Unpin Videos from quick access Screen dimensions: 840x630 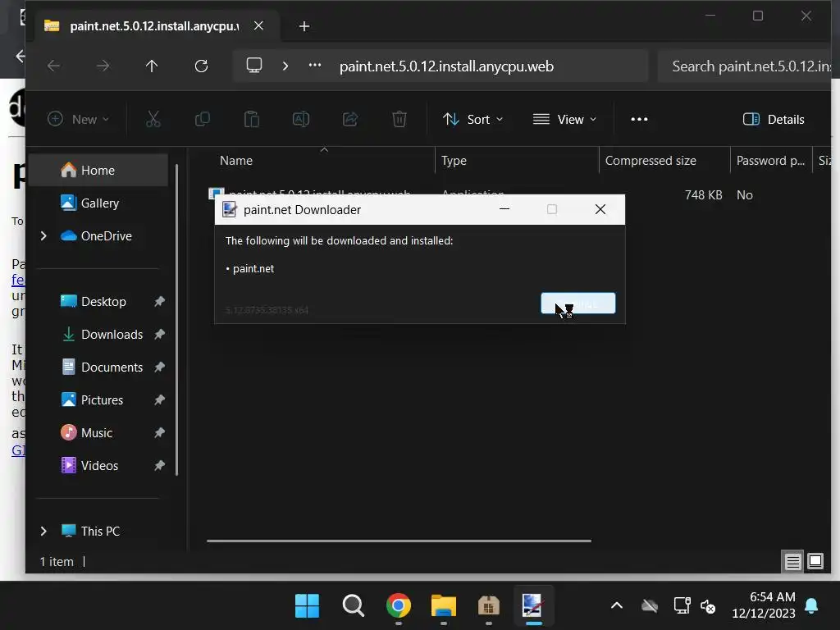click(x=159, y=466)
